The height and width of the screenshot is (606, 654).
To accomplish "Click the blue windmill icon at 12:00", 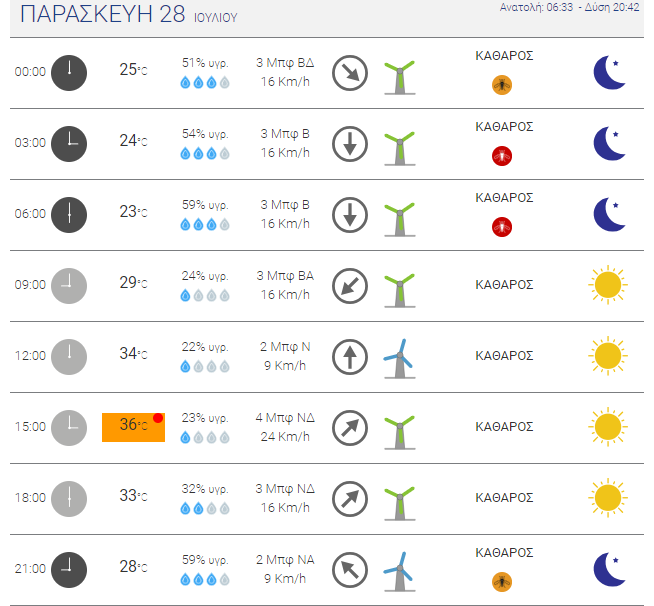I will [x=400, y=358].
